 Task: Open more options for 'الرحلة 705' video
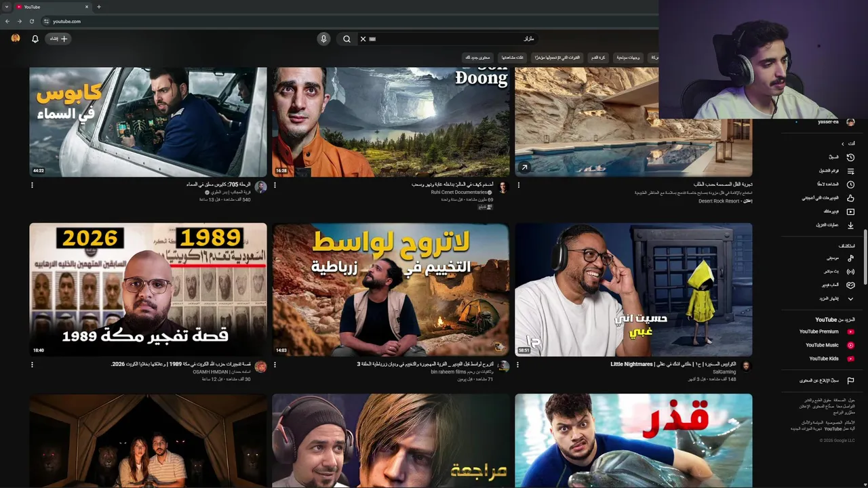click(x=32, y=184)
